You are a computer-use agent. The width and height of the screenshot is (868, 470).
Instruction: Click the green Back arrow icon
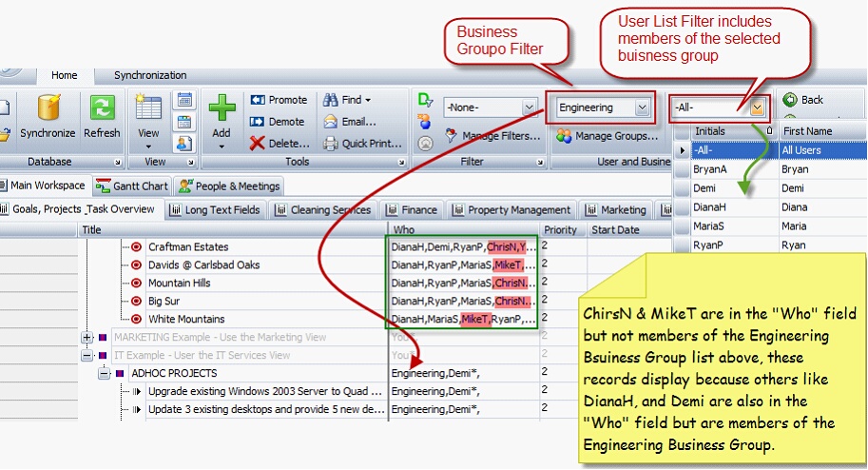(790, 100)
